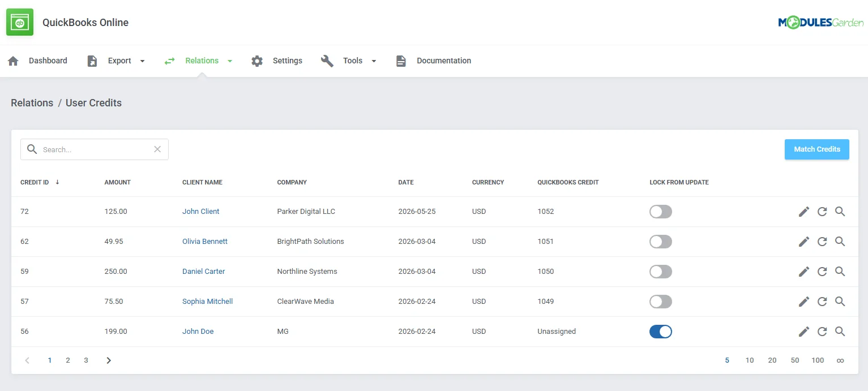This screenshot has width=868, height=391.
Task: Refresh John Doe credit row
Action: 822,332
